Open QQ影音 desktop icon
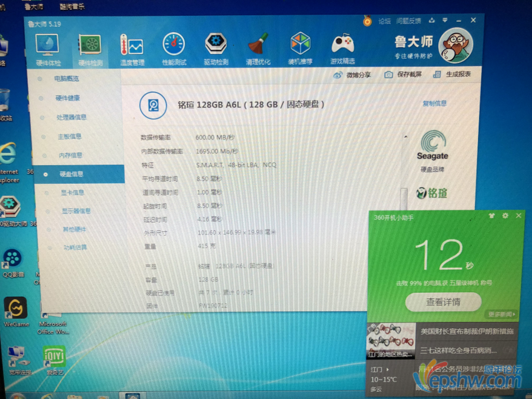Image resolution: width=532 pixels, height=399 pixels. (13, 263)
